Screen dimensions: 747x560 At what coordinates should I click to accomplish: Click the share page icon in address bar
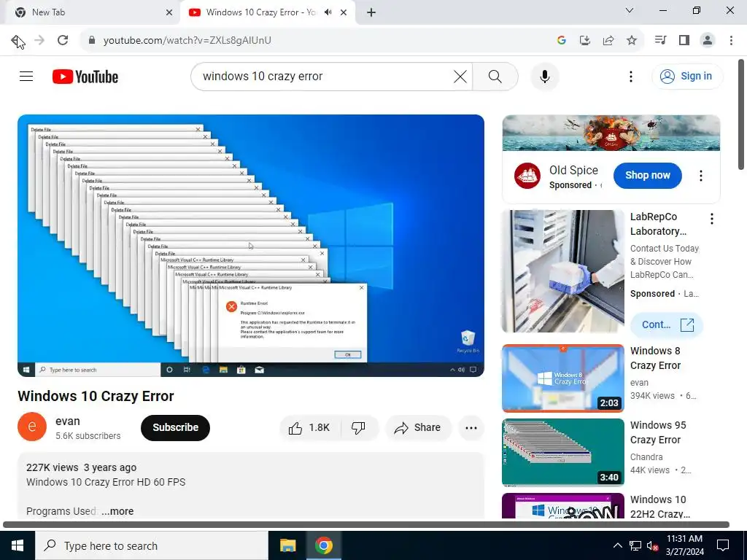[608, 41]
